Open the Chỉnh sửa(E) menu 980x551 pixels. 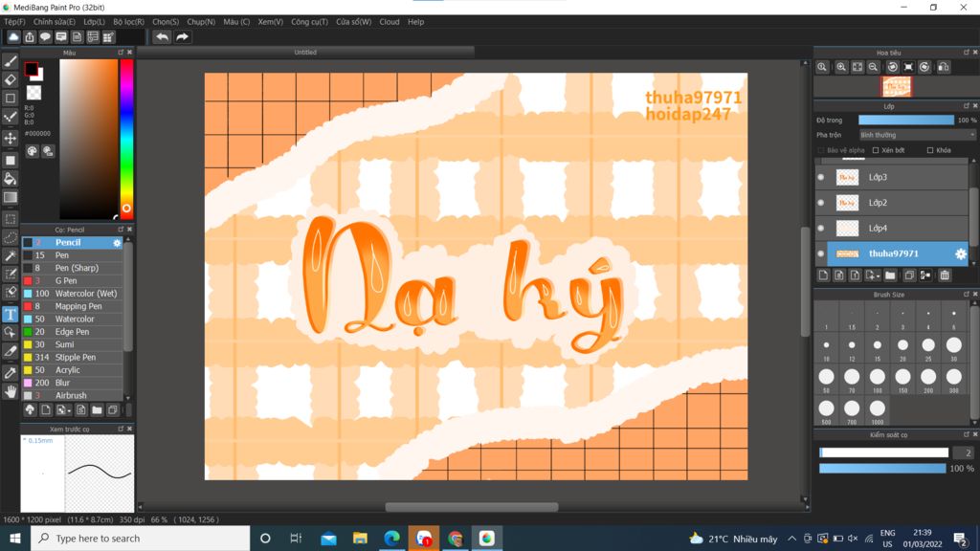click(x=55, y=22)
